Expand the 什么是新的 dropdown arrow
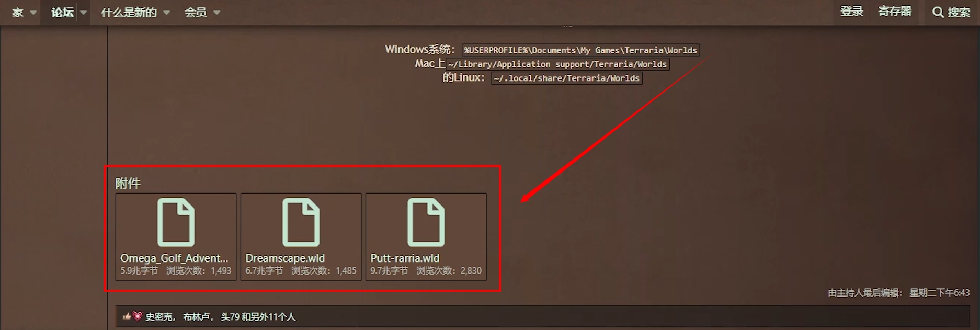This screenshot has width=980, height=330. (x=166, y=13)
